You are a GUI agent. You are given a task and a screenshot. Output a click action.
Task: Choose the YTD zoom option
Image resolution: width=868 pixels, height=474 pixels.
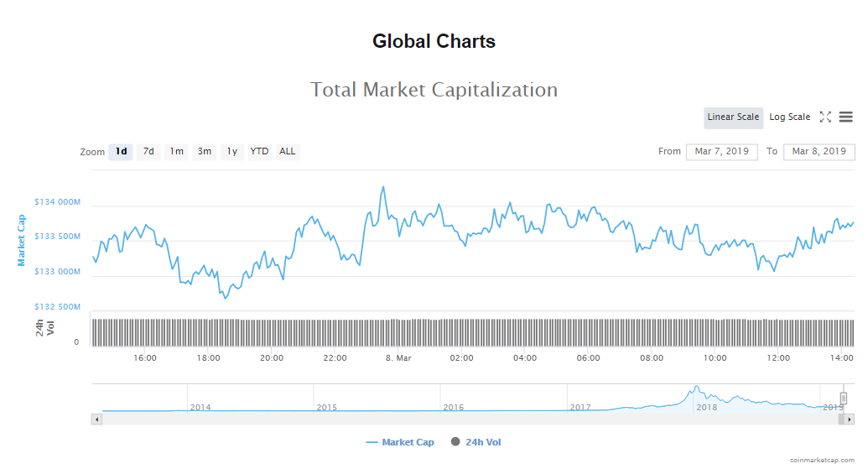pyautogui.click(x=259, y=152)
